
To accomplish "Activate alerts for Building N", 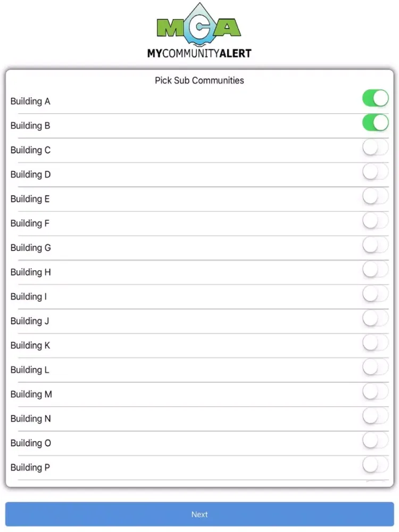I will pyautogui.click(x=375, y=417).
